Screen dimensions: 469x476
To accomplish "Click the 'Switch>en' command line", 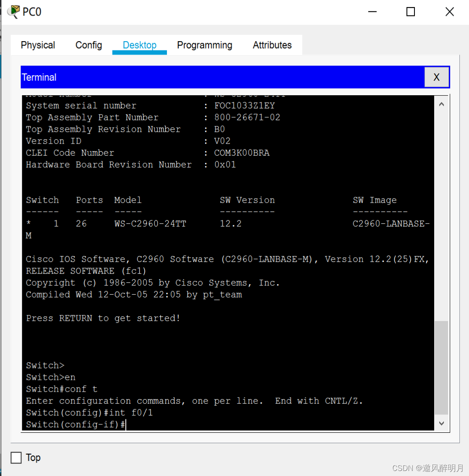I will pos(51,377).
